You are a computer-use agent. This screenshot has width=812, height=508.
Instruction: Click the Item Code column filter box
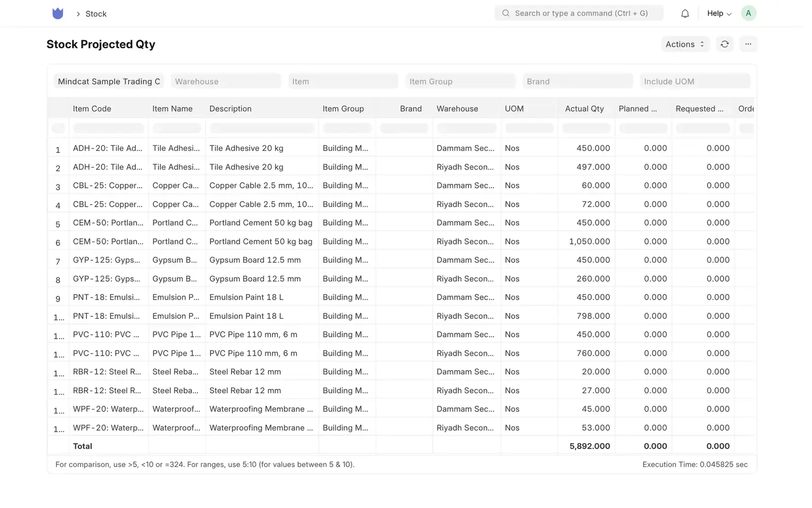(109, 128)
